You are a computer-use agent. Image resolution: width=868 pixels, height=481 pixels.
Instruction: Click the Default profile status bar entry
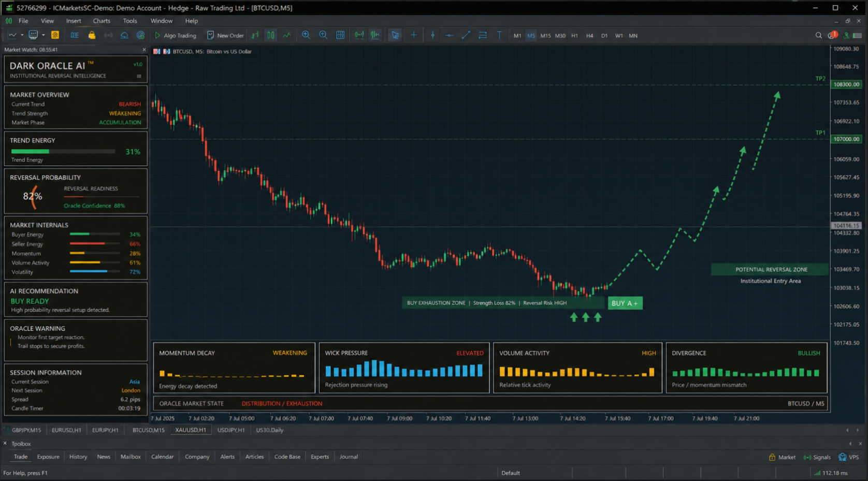[x=511, y=473]
